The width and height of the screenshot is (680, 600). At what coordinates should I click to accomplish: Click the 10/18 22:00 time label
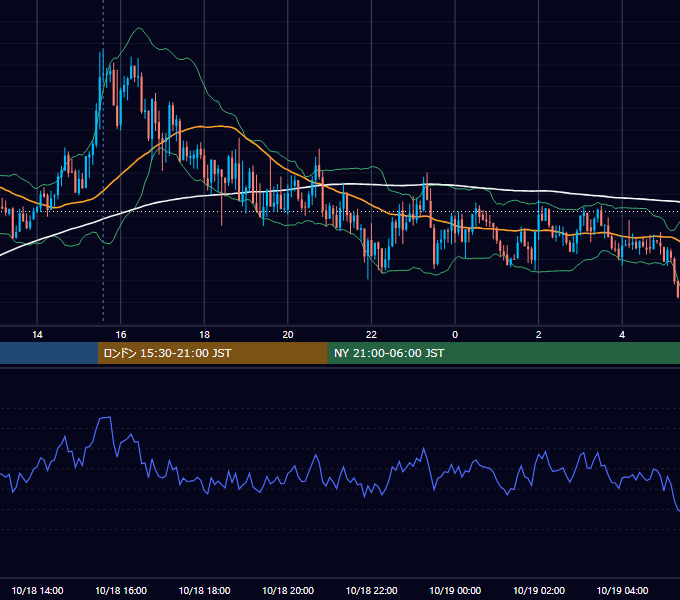pyautogui.click(x=371, y=590)
